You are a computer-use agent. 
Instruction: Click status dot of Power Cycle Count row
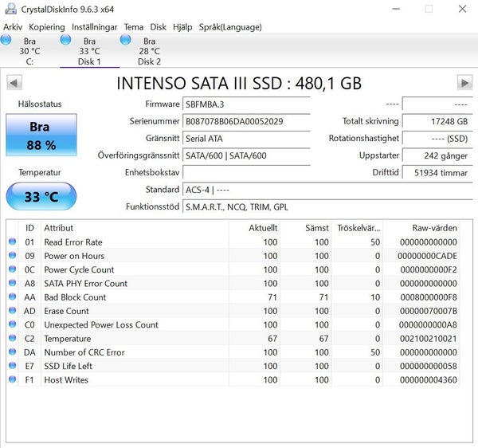[x=13, y=269]
